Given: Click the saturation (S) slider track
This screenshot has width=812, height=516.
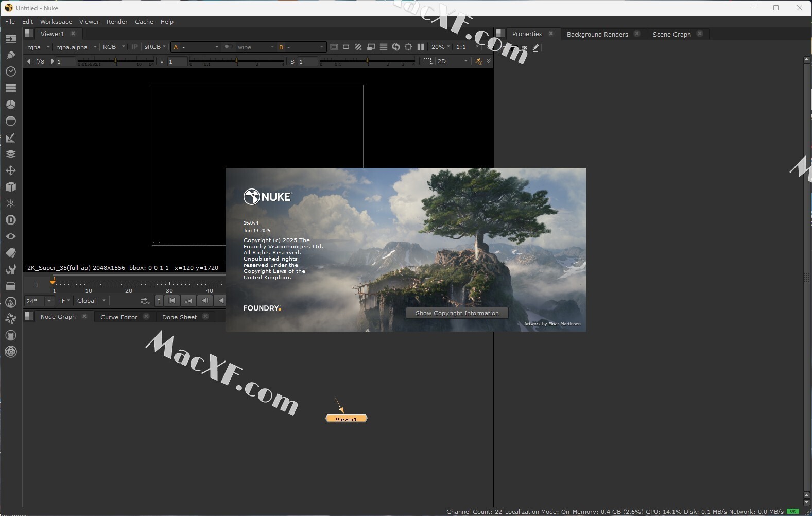Looking at the screenshot, I should [x=367, y=61].
